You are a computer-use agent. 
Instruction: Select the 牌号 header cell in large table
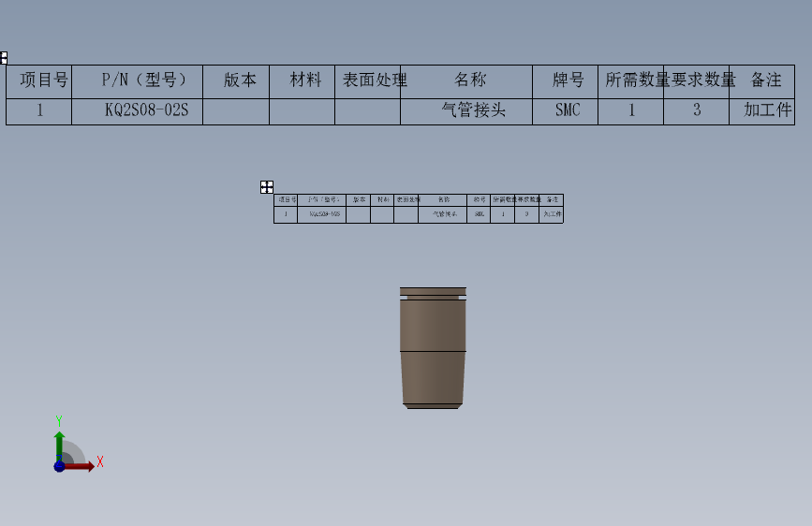(565, 81)
